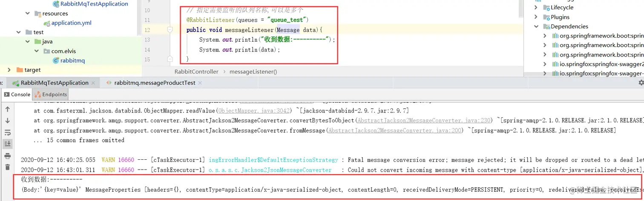Click the Endpoints tab icon
Screen dimensions: 644x201
click(x=38, y=94)
